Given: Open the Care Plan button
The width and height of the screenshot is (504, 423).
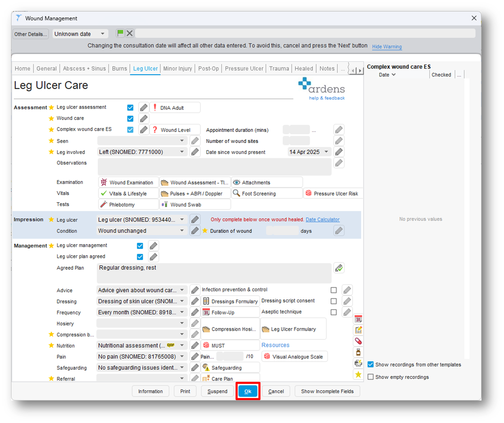Looking at the screenshot, I should click(230, 378).
